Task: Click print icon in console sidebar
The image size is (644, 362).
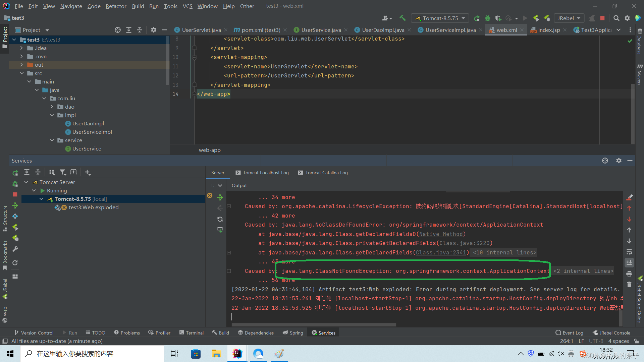Action: 629,274
